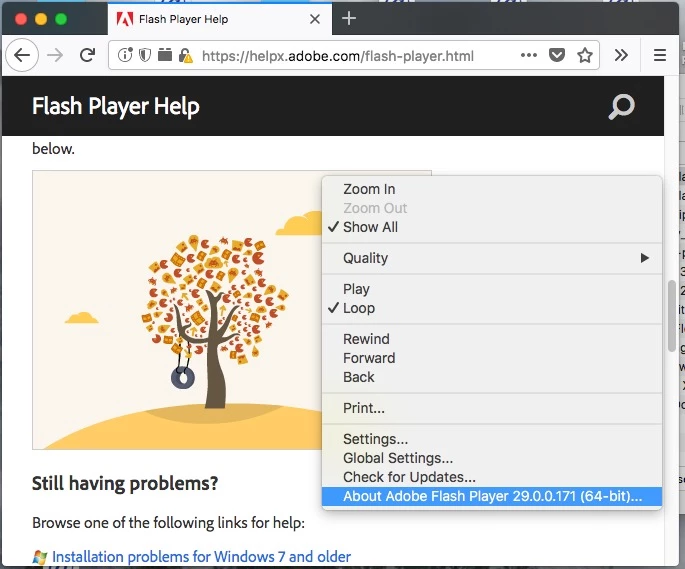Click the Still having problems? heading
The height and width of the screenshot is (569, 685).
pyautogui.click(x=125, y=484)
